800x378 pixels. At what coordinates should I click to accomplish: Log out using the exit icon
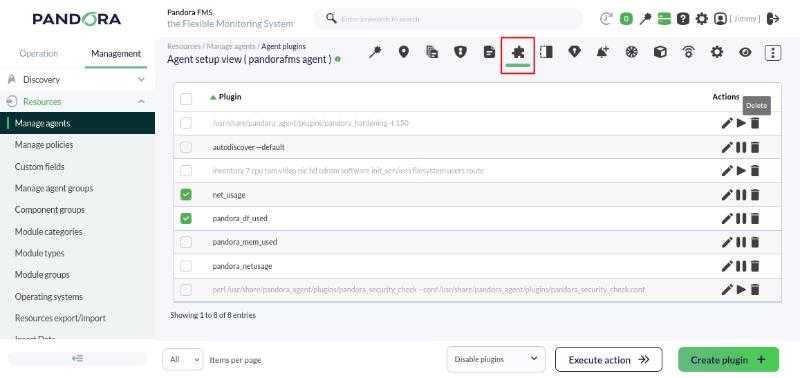tap(773, 19)
